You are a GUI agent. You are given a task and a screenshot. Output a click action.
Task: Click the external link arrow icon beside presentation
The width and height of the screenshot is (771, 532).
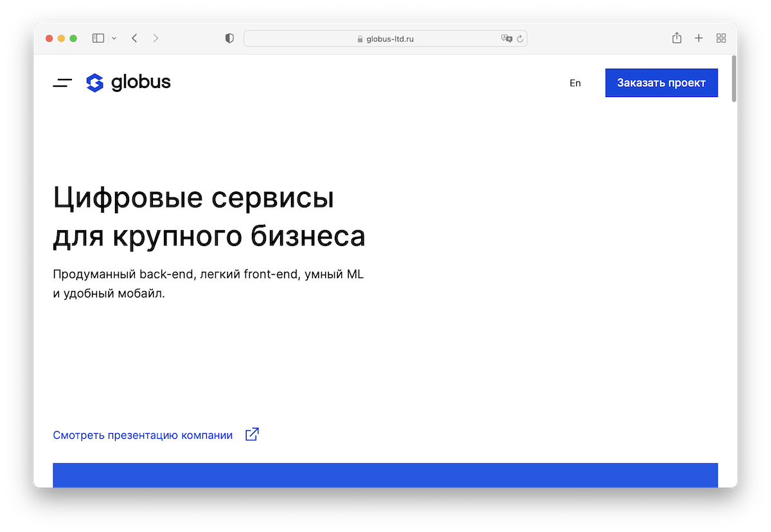[253, 434]
